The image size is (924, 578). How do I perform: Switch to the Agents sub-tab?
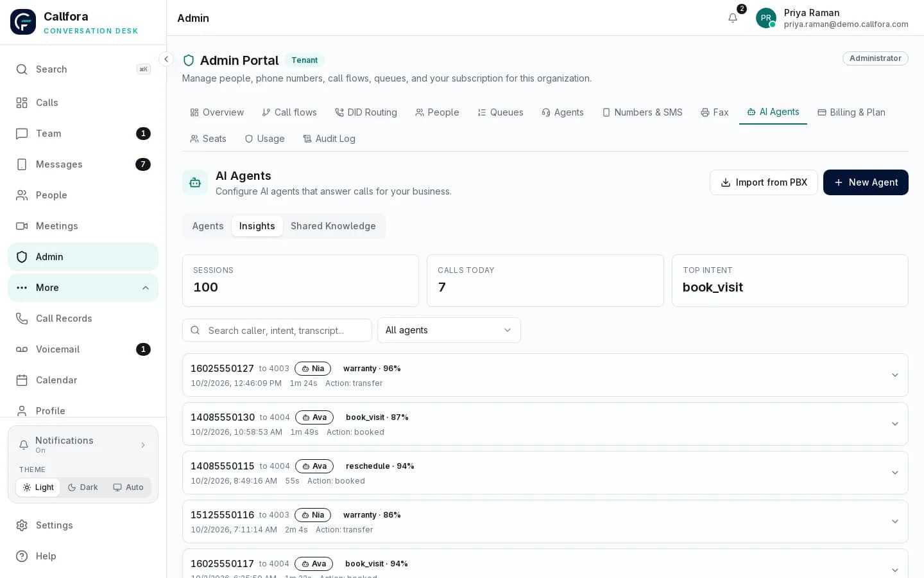pyautogui.click(x=208, y=226)
